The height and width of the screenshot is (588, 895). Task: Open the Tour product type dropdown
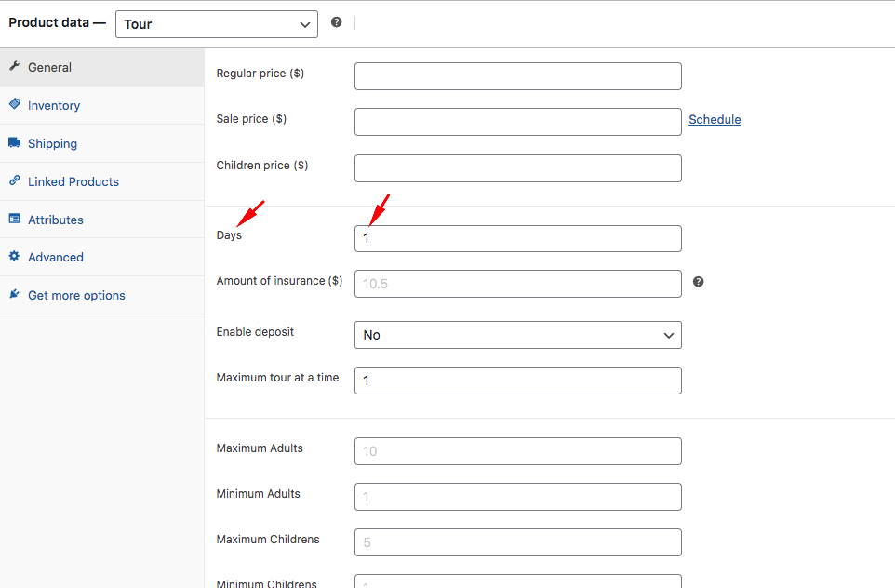pyautogui.click(x=217, y=24)
